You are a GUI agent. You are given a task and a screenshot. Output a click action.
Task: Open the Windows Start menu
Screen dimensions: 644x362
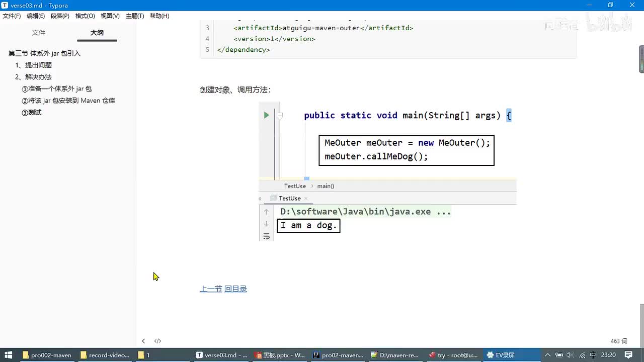click(9, 355)
